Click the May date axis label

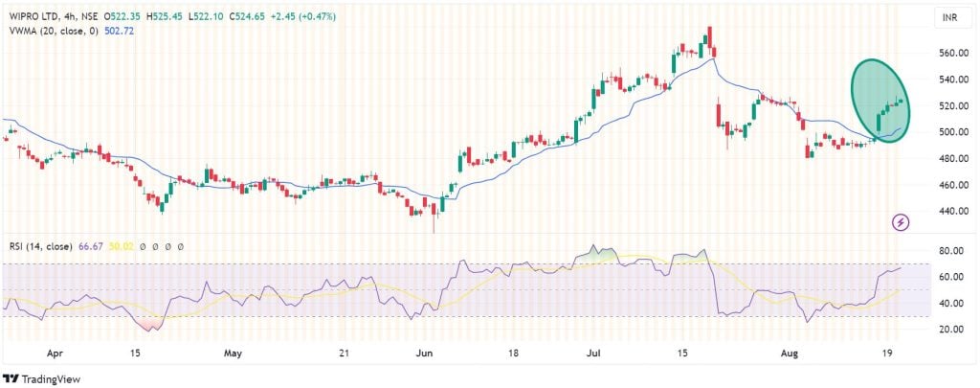click(x=232, y=353)
